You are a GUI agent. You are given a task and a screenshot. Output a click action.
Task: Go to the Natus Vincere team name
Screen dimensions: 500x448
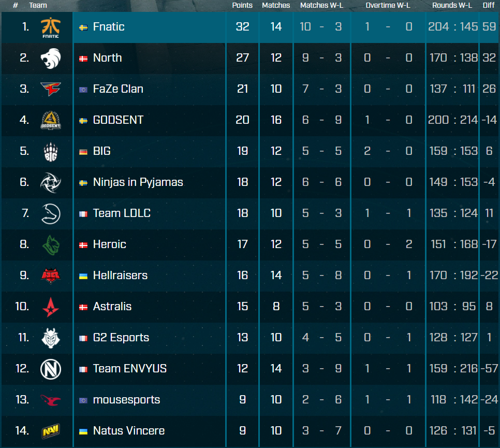click(x=129, y=431)
